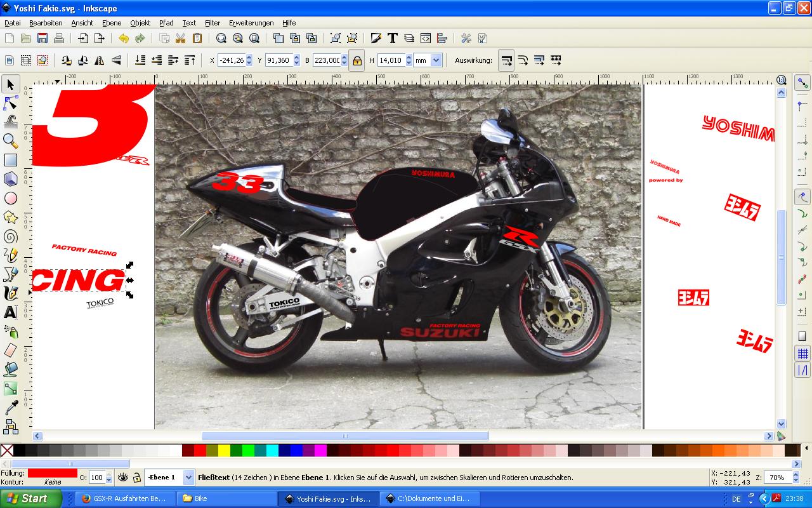Open Fill and Stroke dialog icon
The height and width of the screenshot is (508, 812).
(376, 38)
